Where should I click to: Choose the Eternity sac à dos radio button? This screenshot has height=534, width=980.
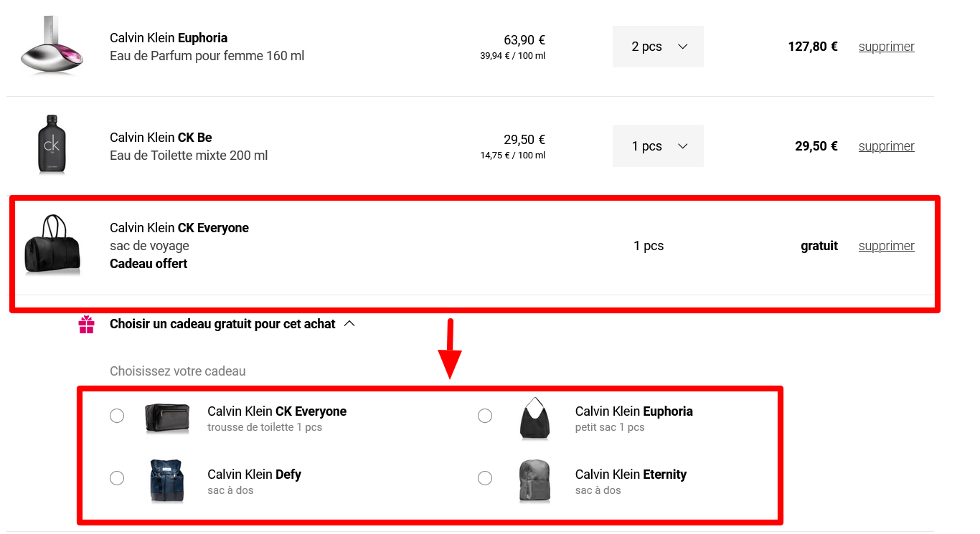click(485, 478)
